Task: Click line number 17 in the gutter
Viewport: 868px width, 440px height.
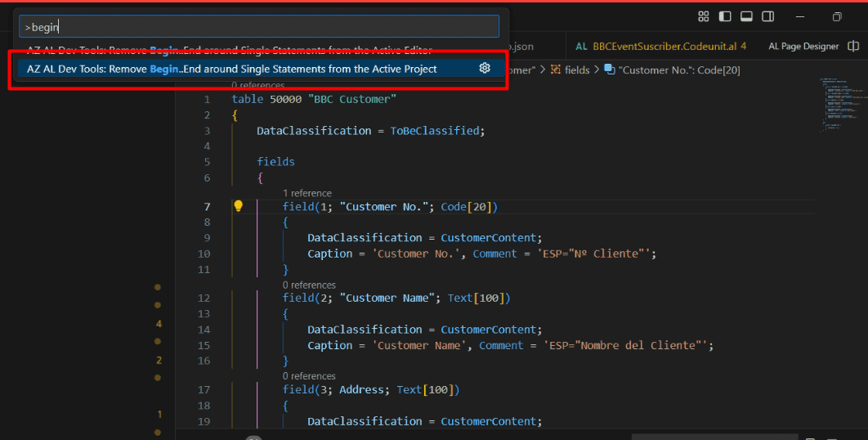Action: point(204,389)
